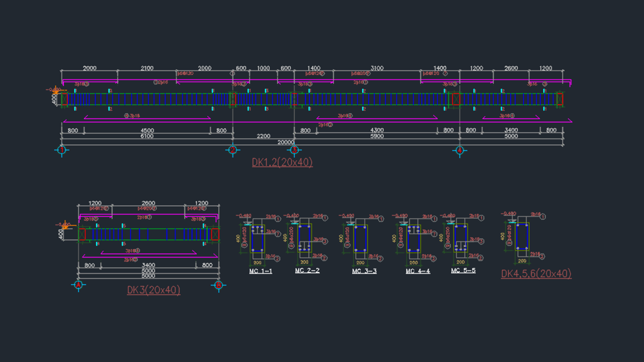Pick grid axis bubble 3

[294, 150]
